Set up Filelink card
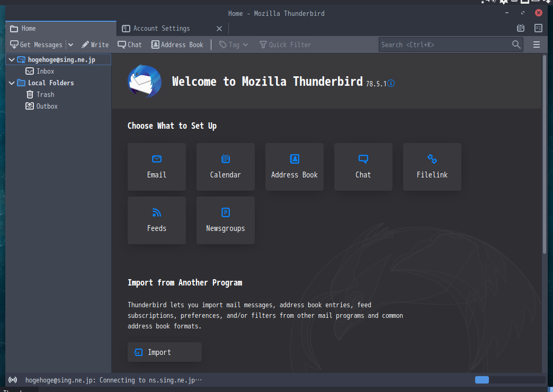553x392 pixels. [x=432, y=167]
